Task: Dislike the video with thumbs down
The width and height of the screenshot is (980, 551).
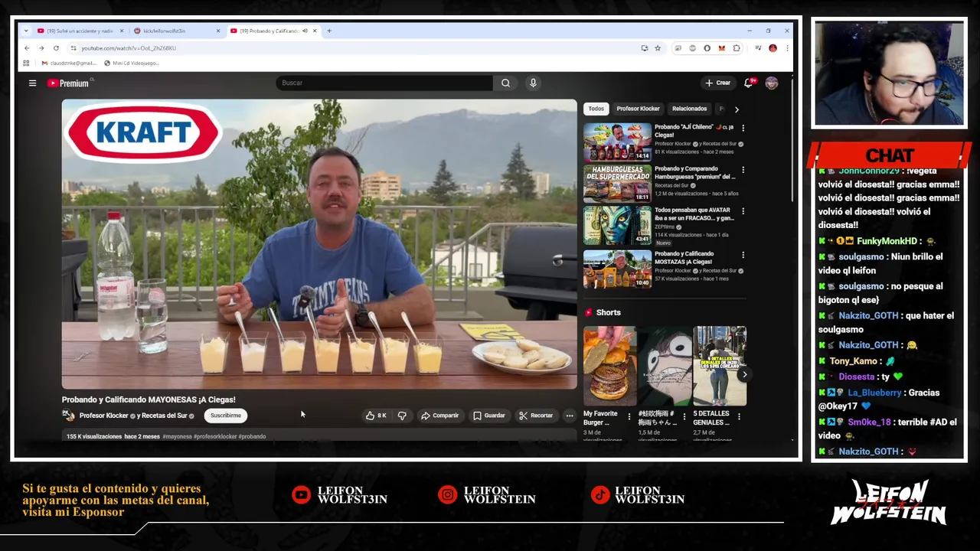Action: pyautogui.click(x=402, y=416)
